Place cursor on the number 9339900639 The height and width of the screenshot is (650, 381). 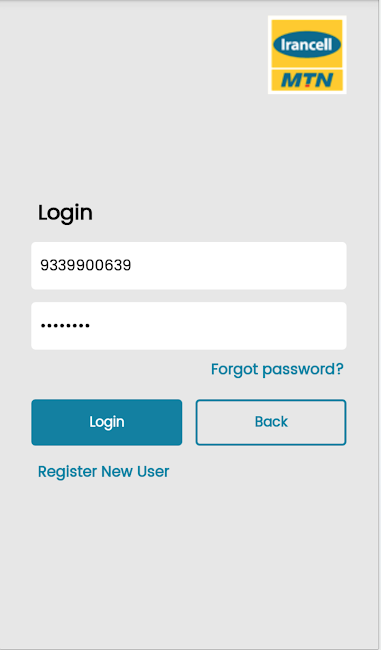(x=86, y=265)
